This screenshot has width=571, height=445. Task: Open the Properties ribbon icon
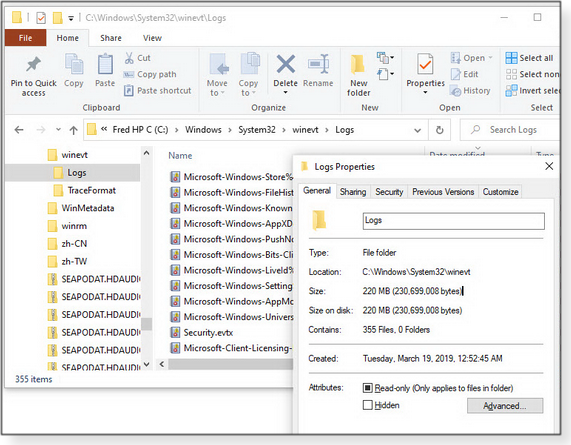425,64
